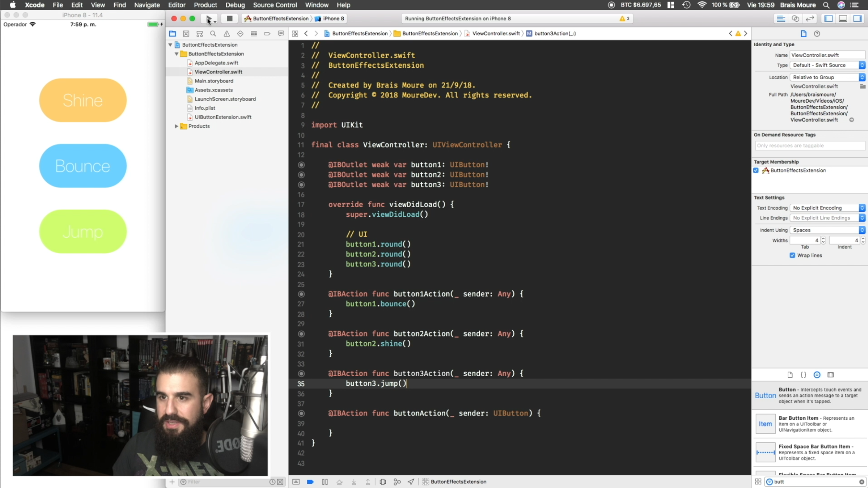The height and width of the screenshot is (488, 868).
Task: Open the Find navigator search icon
Action: pyautogui.click(x=213, y=33)
